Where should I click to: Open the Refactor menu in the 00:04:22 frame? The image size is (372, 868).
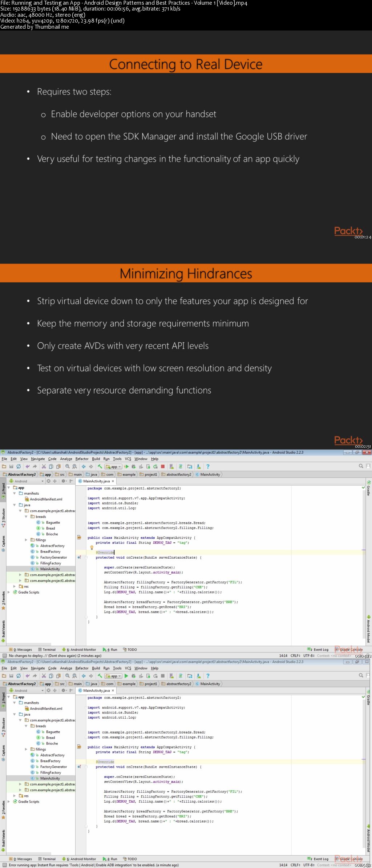[82, 459]
